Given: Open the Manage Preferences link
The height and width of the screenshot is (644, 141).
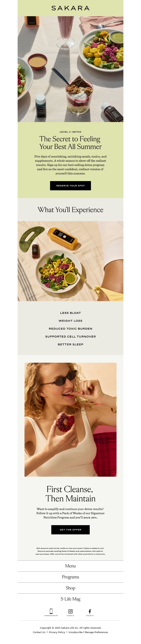Looking at the screenshot, I should pyautogui.click(x=96, y=632).
